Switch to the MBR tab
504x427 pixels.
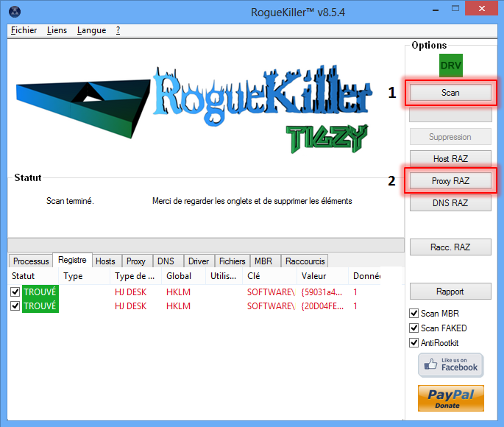point(263,261)
